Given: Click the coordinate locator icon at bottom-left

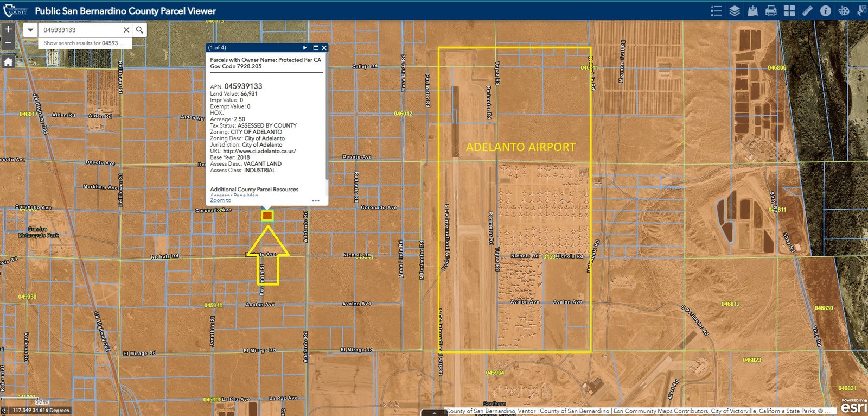Looking at the screenshot, I should click(x=4, y=411).
